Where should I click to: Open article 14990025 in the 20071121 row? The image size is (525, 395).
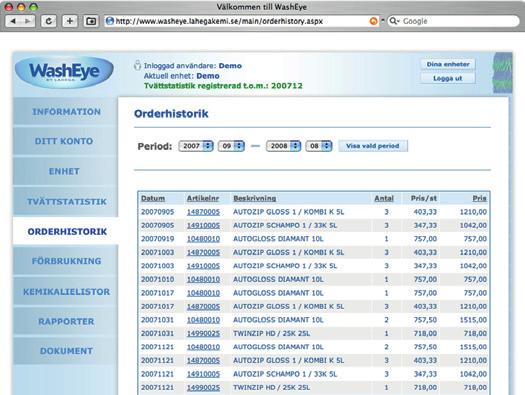click(203, 387)
